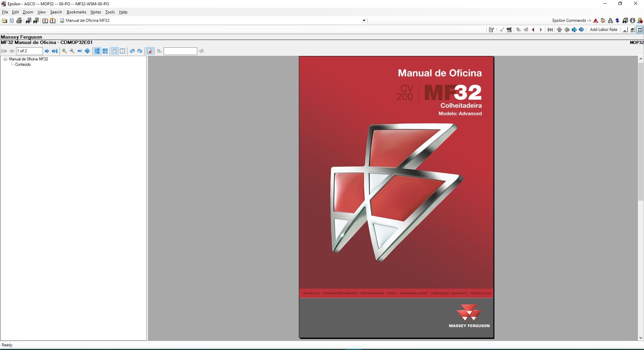Collapse the Manual de Oficina MF32 tree node
Screen dimensions: 644x350
pos(5,59)
